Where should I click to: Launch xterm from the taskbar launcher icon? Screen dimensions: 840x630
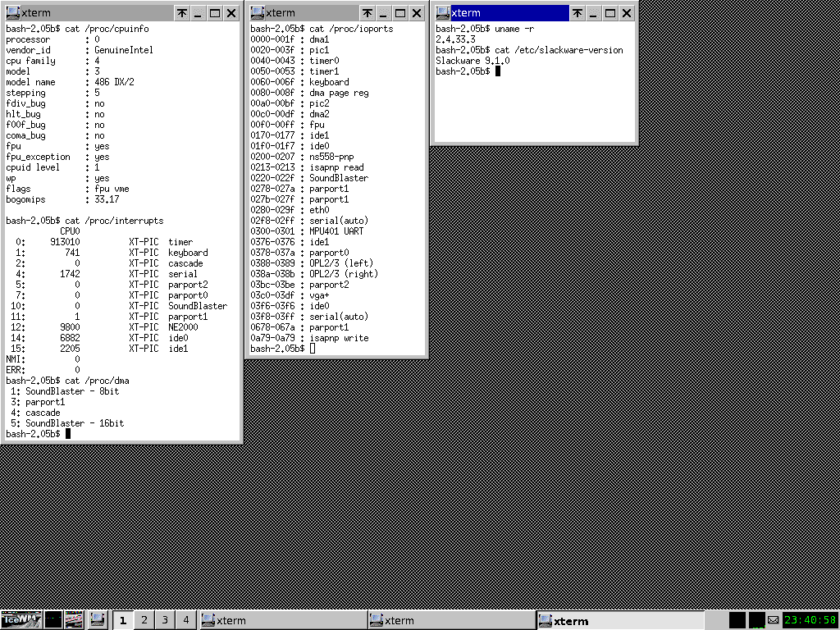coord(97,620)
